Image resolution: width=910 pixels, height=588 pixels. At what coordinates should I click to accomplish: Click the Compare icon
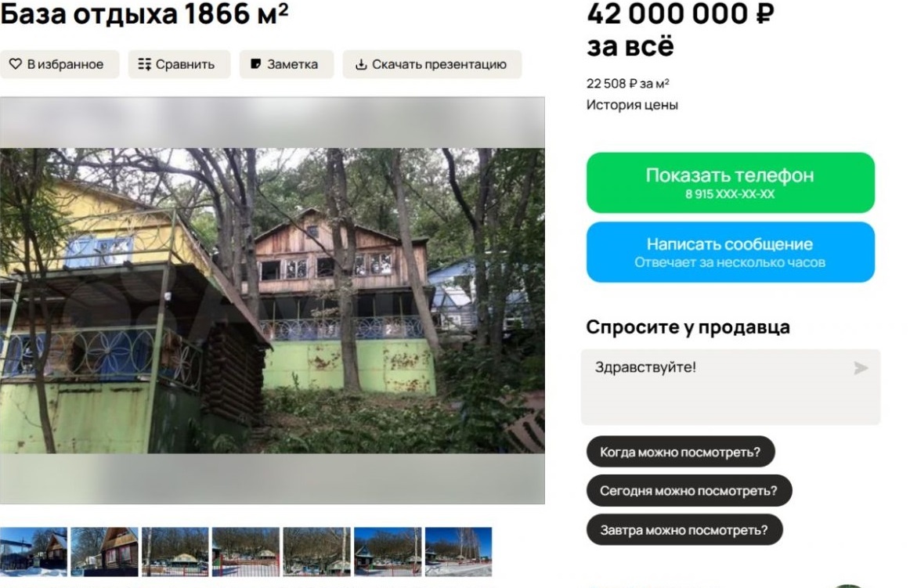click(x=145, y=64)
